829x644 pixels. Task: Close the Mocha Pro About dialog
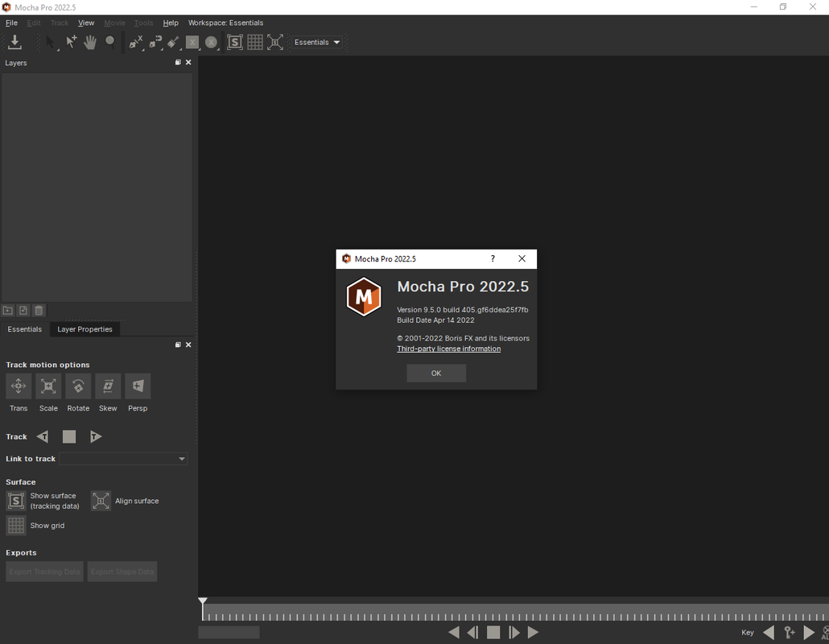coord(522,258)
